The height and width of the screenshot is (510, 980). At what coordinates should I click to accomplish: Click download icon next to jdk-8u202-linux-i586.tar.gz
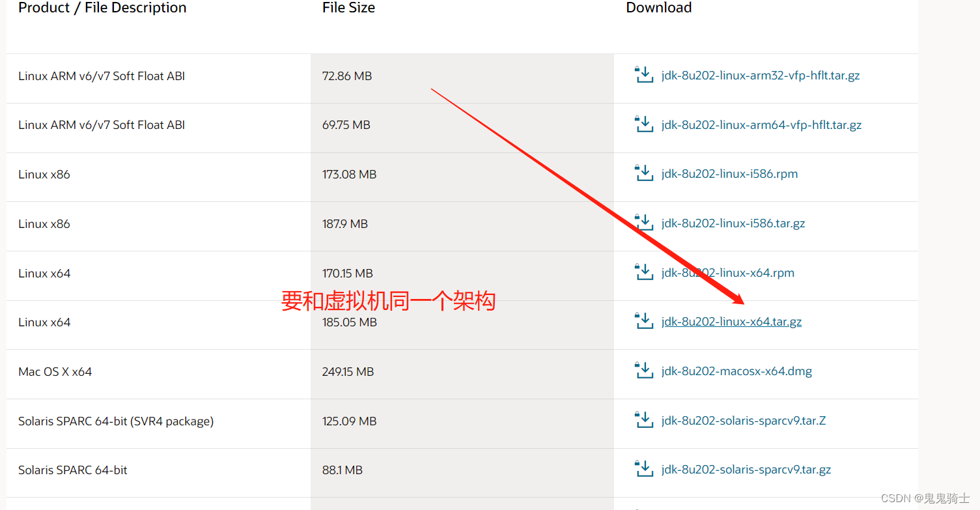click(x=643, y=223)
